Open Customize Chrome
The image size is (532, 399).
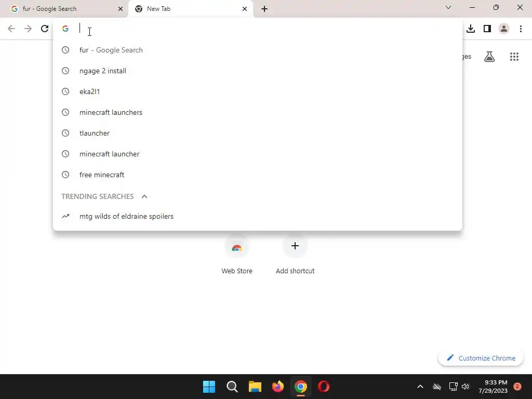click(481, 358)
